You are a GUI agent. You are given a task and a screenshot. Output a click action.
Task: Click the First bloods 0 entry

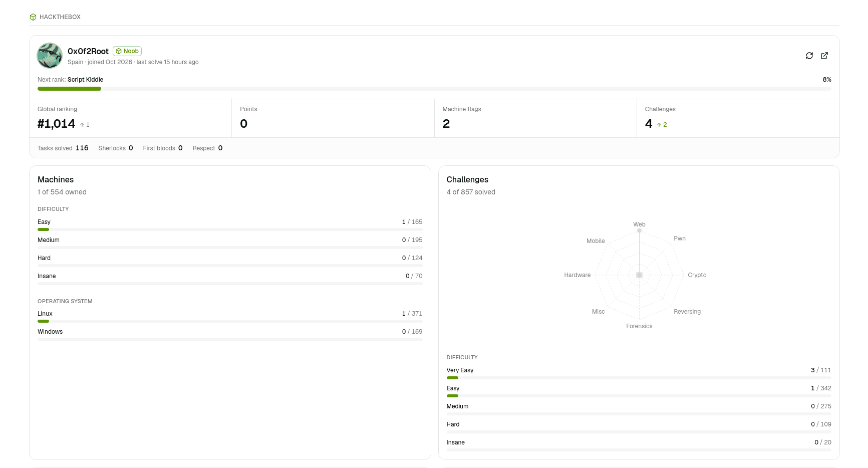click(163, 148)
